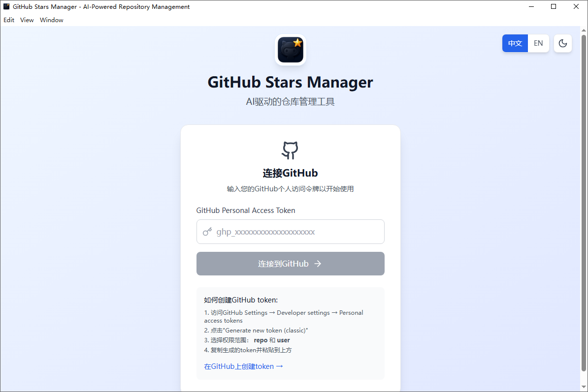
Task: Click the GitHub octocat icon on the card
Action: 290,150
